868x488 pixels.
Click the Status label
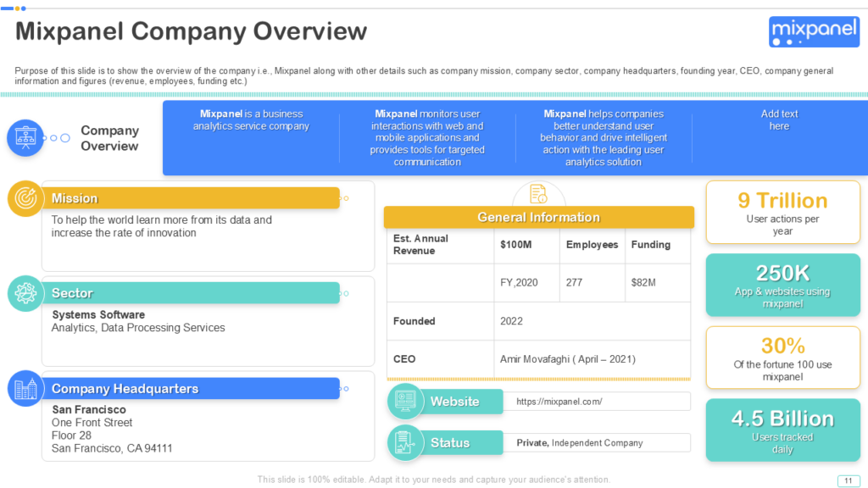pos(450,442)
